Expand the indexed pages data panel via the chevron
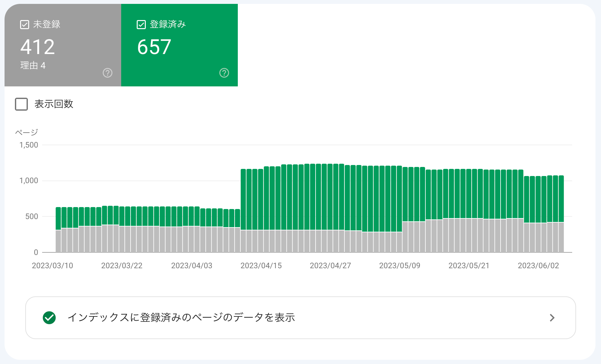Screen dimensions: 601x364 (x=552, y=317)
